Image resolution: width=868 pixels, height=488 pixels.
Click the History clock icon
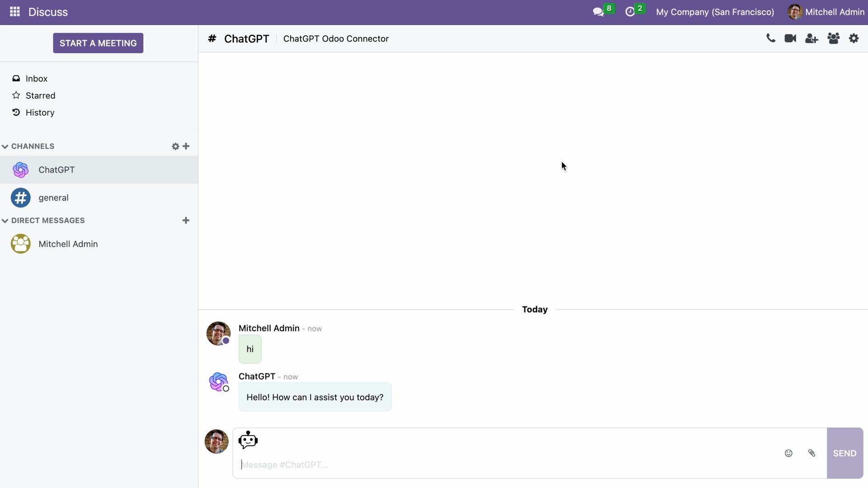(x=16, y=112)
